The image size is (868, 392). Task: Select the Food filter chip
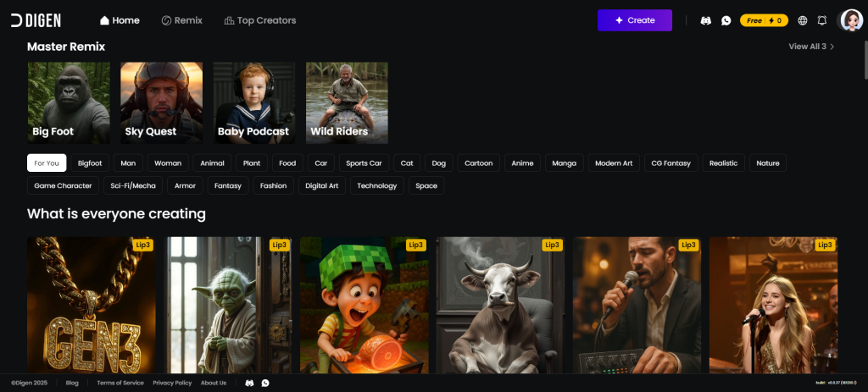coord(287,163)
